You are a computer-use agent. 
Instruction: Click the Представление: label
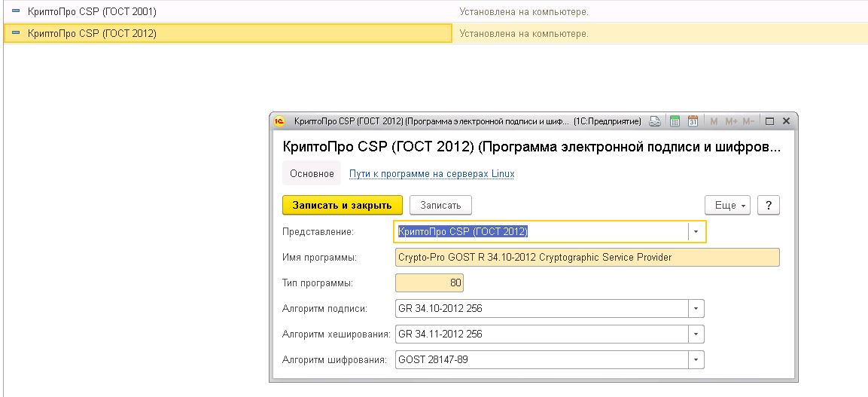(x=318, y=232)
